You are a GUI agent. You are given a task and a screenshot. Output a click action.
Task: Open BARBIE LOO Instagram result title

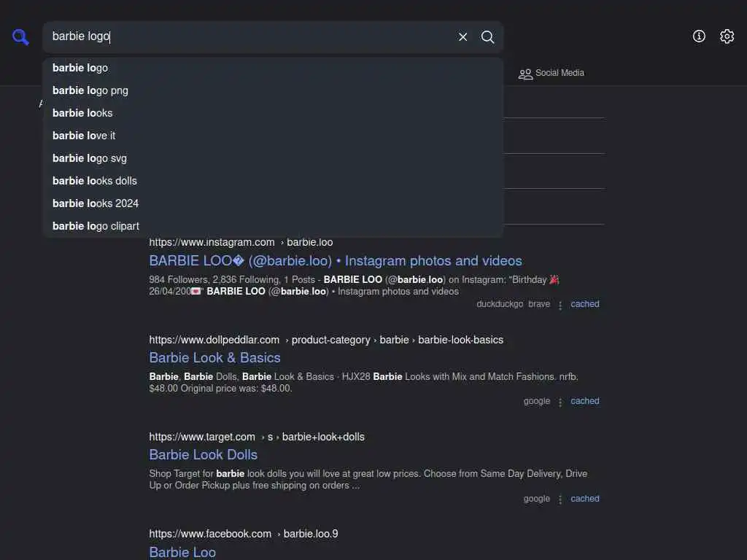click(336, 261)
